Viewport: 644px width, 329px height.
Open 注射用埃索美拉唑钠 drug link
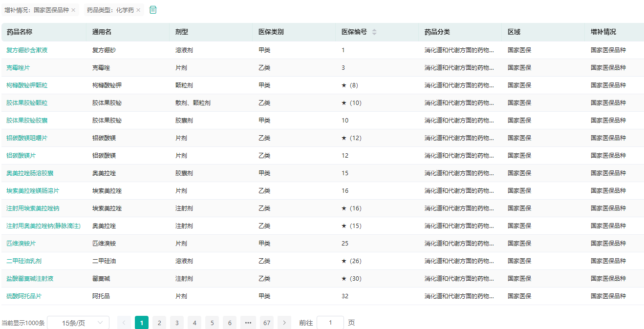point(33,208)
